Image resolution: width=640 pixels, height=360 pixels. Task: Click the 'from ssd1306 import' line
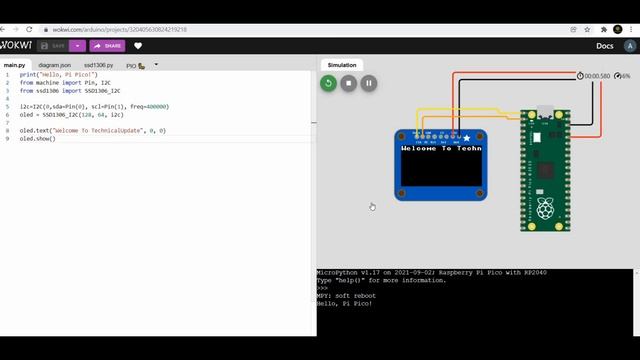[70, 91]
